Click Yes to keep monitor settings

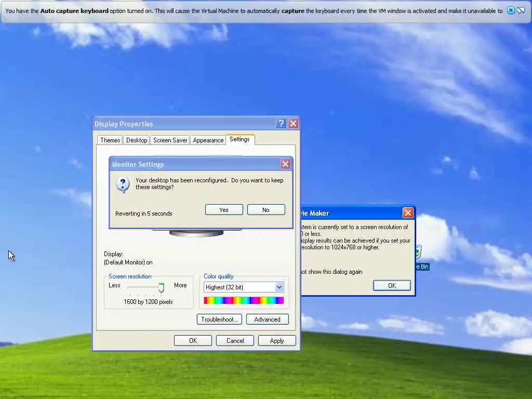(x=224, y=210)
